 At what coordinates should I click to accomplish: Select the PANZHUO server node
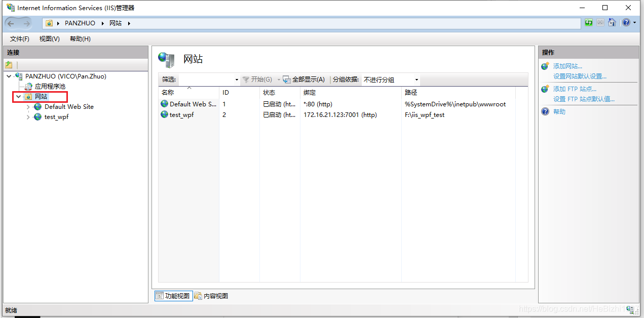pos(66,76)
